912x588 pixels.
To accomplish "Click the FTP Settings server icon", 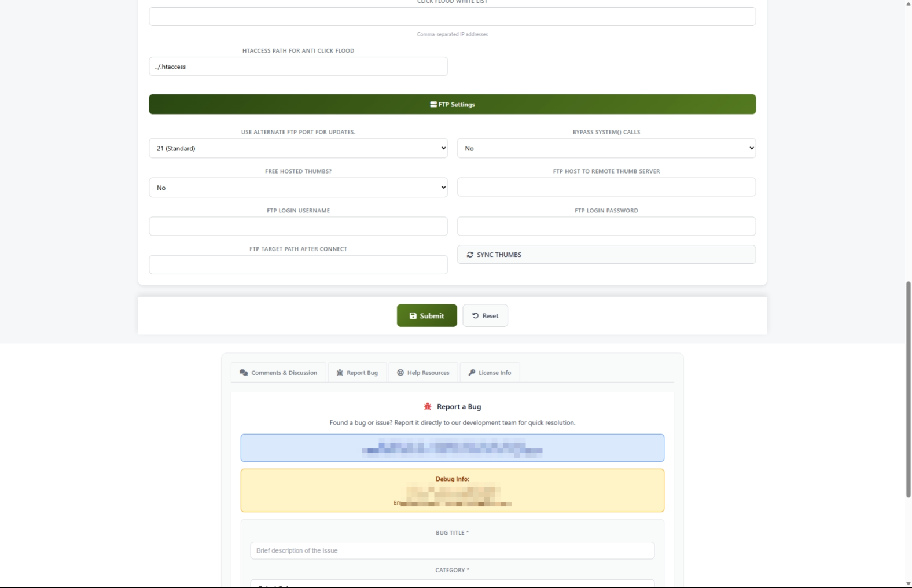I will [433, 105].
